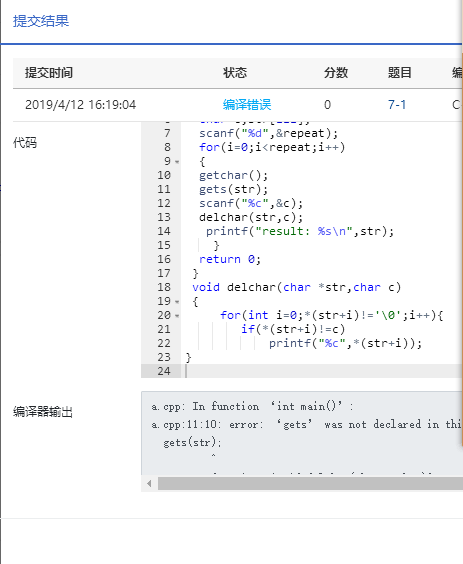This screenshot has height=564, width=463.
Task: Click the return 0; code line
Action: tap(230, 259)
